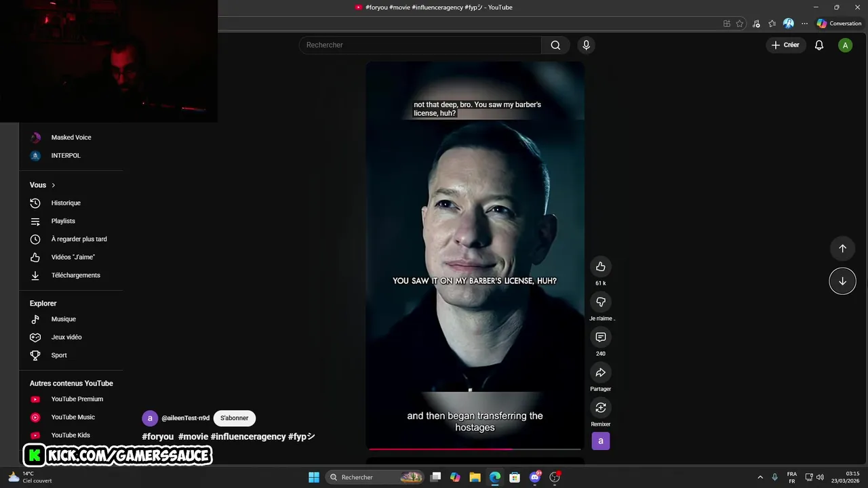Click the #movie hashtag
868x488 pixels.
(x=193, y=436)
